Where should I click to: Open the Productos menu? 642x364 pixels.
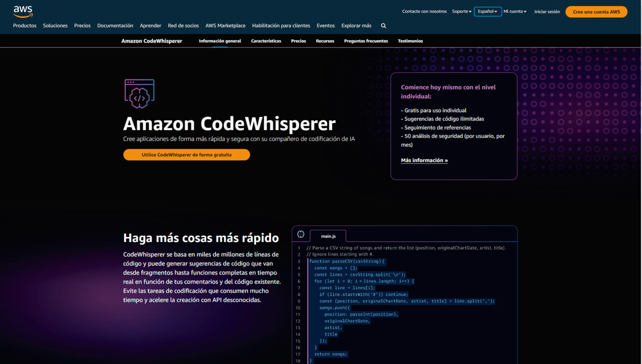tap(25, 26)
